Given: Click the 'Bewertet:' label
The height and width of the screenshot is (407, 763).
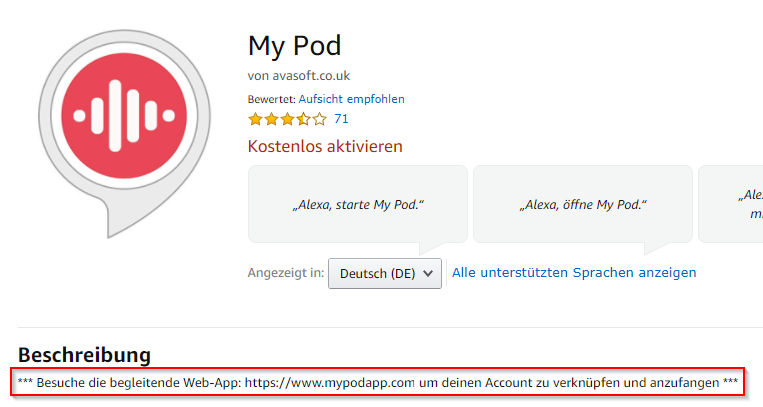Looking at the screenshot, I should tap(272, 99).
